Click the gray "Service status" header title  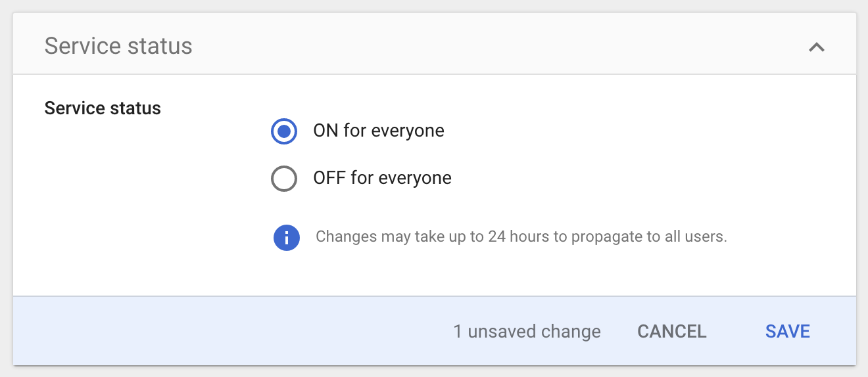(118, 47)
